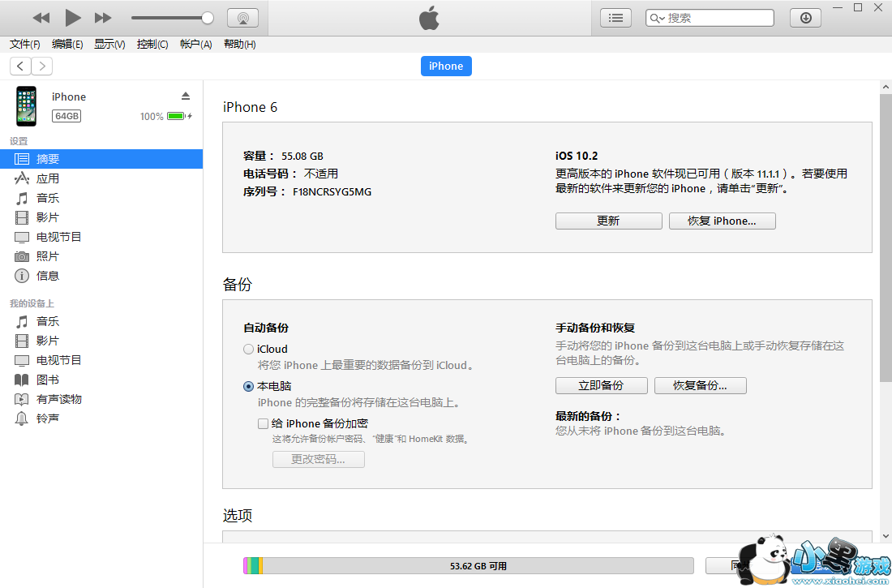Open the AirPlay output icon
892x588 pixels.
coord(242,18)
